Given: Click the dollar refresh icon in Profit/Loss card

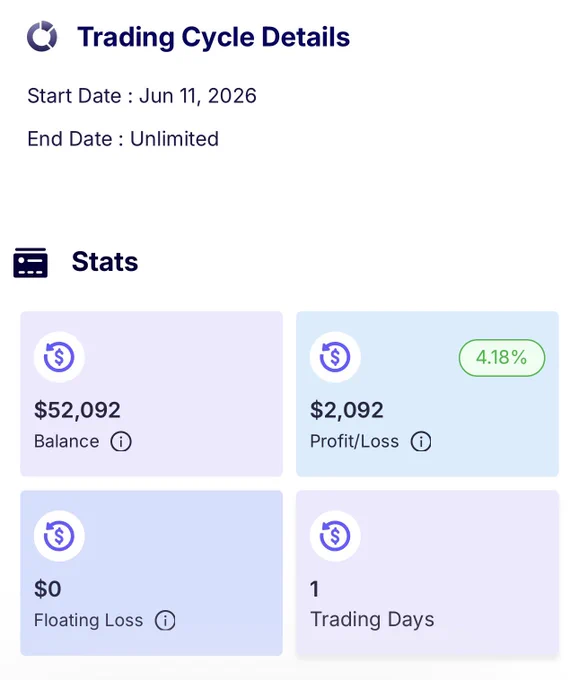Looking at the screenshot, I should pyautogui.click(x=335, y=357).
